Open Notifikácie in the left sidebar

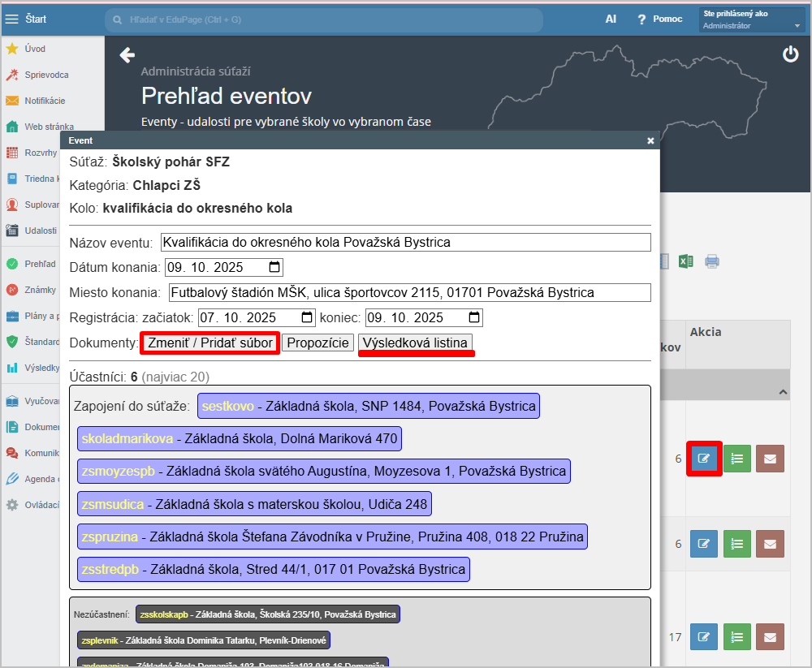(45, 101)
